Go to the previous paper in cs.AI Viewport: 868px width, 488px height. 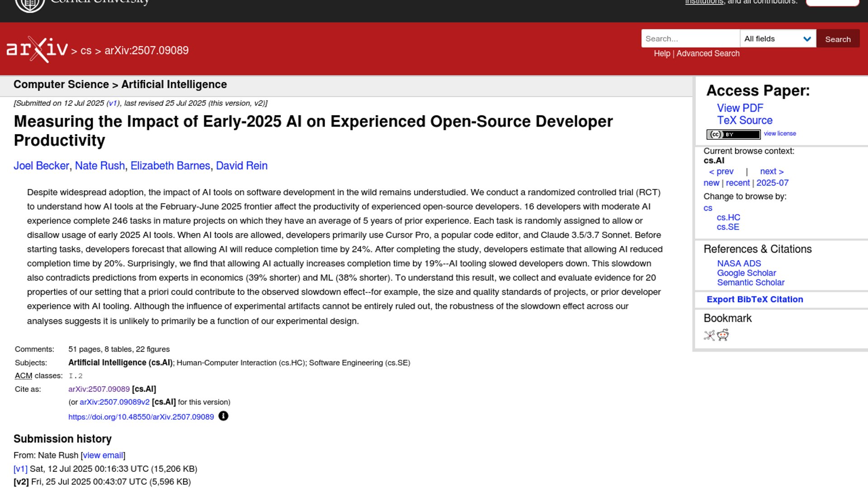tap(721, 171)
